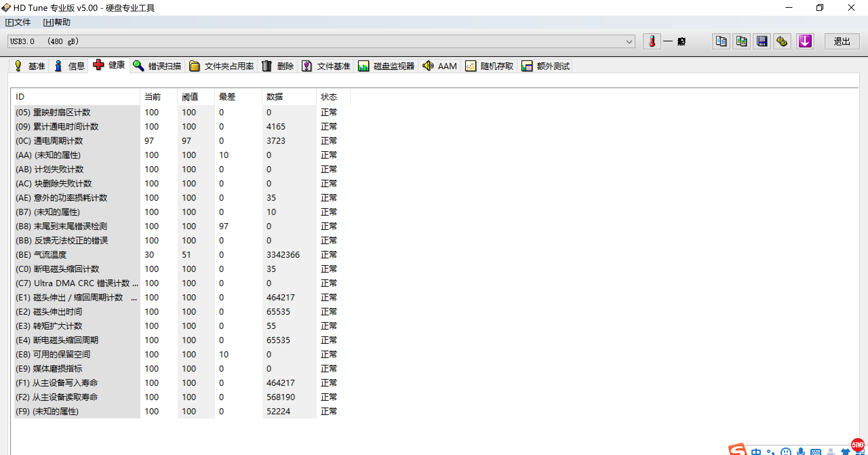Image resolution: width=868 pixels, height=455 pixels.
Task: Open the 错误扫描 error scan tab
Action: click(157, 66)
